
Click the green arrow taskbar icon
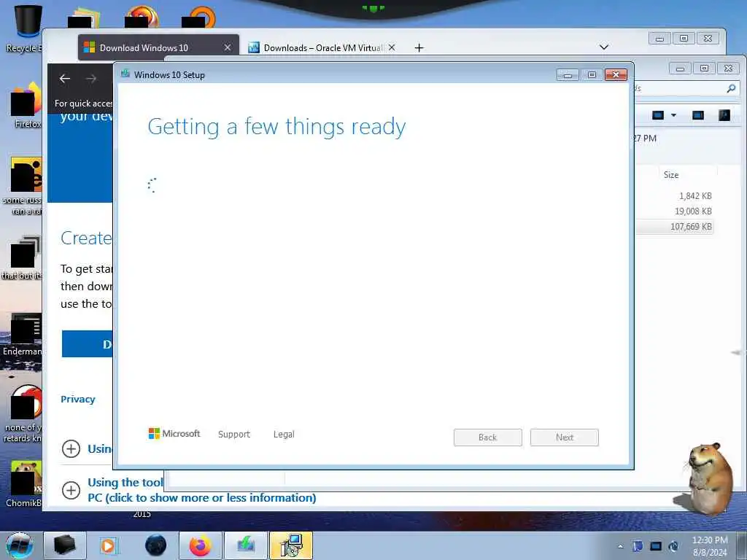246,545
